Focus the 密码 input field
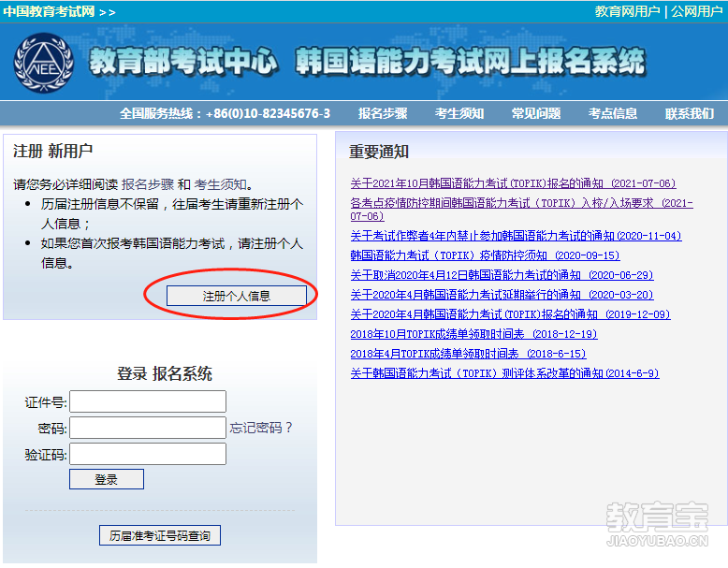Image resolution: width=728 pixels, height=568 pixels. pos(148,428)
